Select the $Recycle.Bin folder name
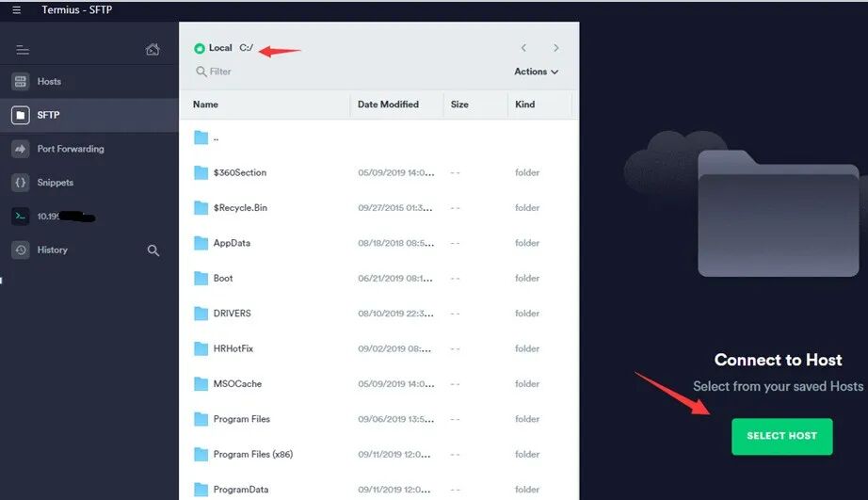 [240, 208]
